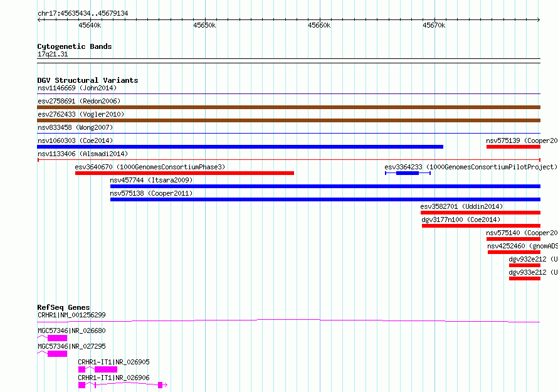The image size is (558, 392).
Task: Click variant label esv3582701 (Uddin2014)
Action: click(x=461, y=206)
